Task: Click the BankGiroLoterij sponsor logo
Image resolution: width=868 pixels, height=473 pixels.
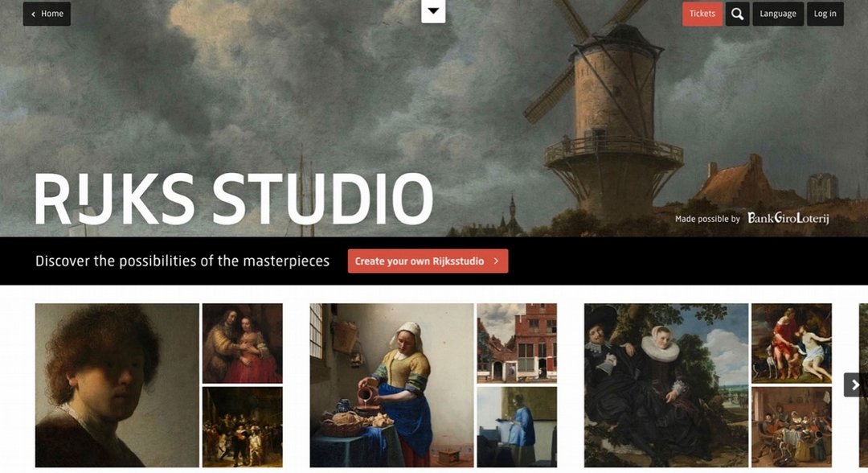Action: click(788, 218)
